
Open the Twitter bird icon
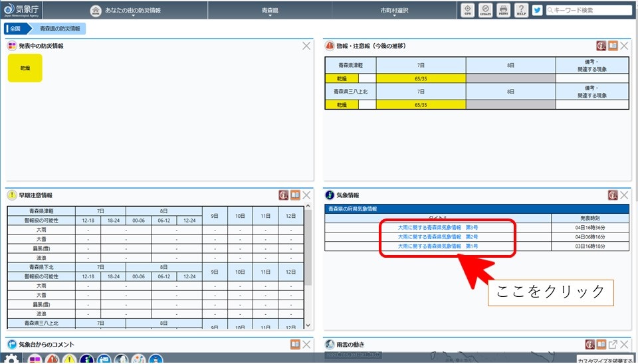coord(537,10)
